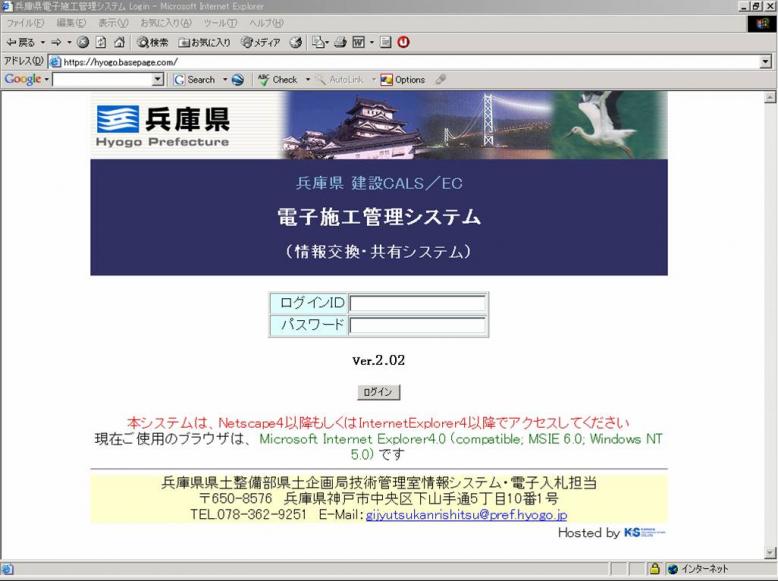
Task: Click into the パスワード password field
Action: tap(417, 325)
